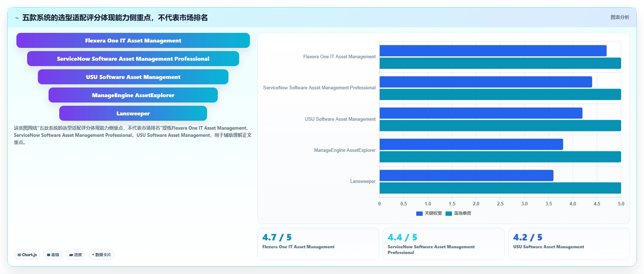This screenshot has height=274, width=644.
Task: Click the blue 关键权重 bar for Lansweeper
Action: point(466,175)
